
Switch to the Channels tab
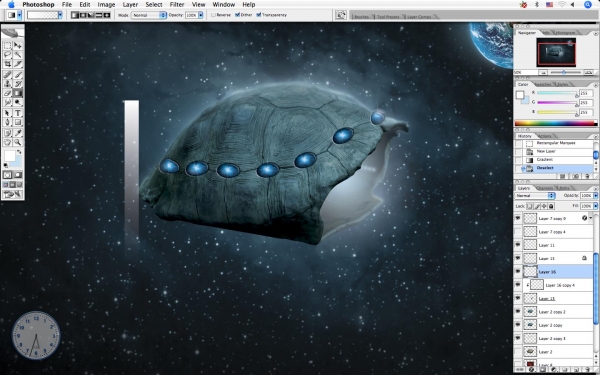[x=544, y=188]
